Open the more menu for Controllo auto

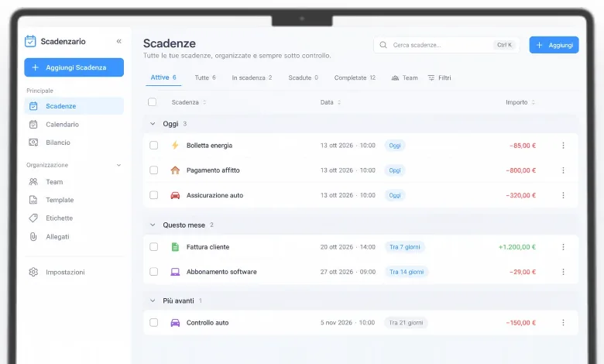click(x=563, y=323)
